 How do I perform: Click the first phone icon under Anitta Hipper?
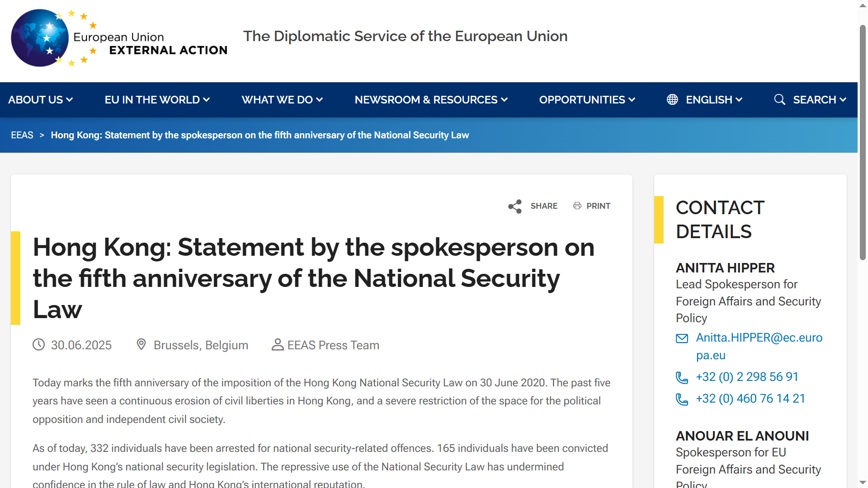click(x=682, y=377)
